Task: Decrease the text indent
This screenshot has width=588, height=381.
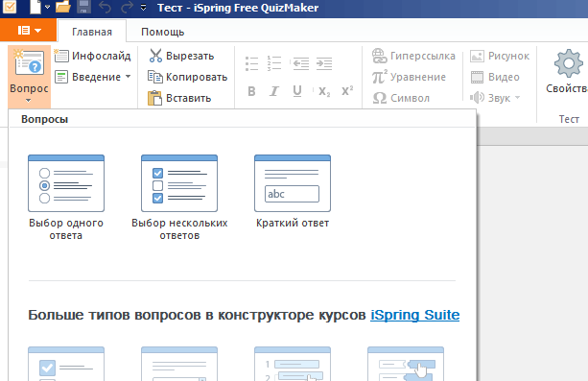Action: pos(301,63)
